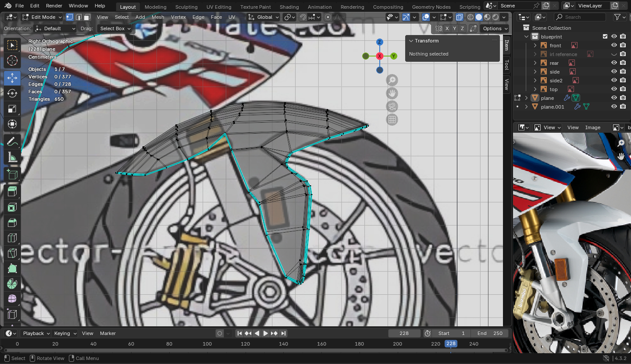Toggle X axis mirror button
This screenshot has width=631, height=364.
pyautogui.click(x=447, y=28)
